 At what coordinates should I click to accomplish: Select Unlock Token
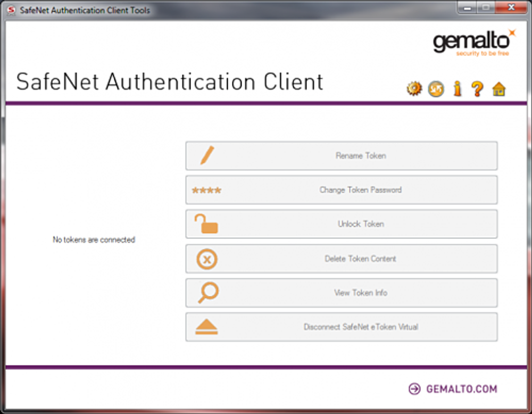pyautogui.click(x=342, y=224)
